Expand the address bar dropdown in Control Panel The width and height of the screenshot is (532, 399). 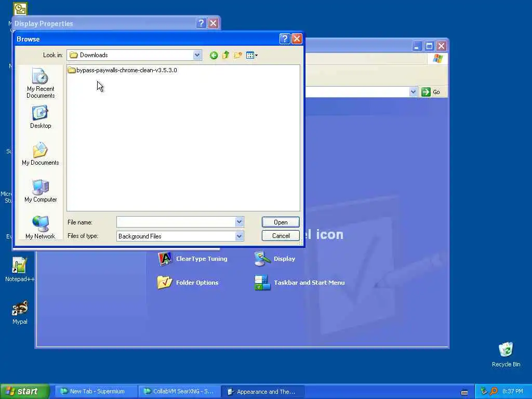(413, 92)
